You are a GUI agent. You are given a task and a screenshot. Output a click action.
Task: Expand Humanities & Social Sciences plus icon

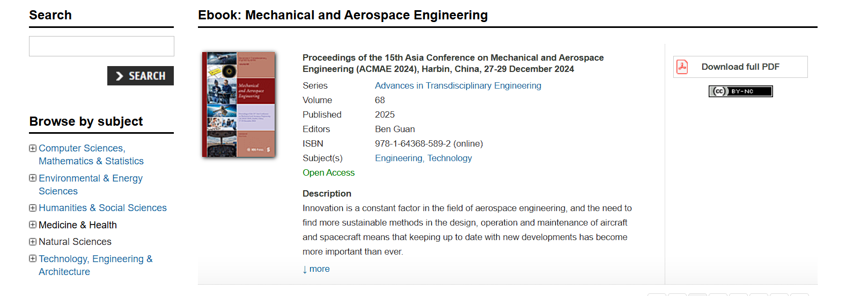click(x=33, y=208)
